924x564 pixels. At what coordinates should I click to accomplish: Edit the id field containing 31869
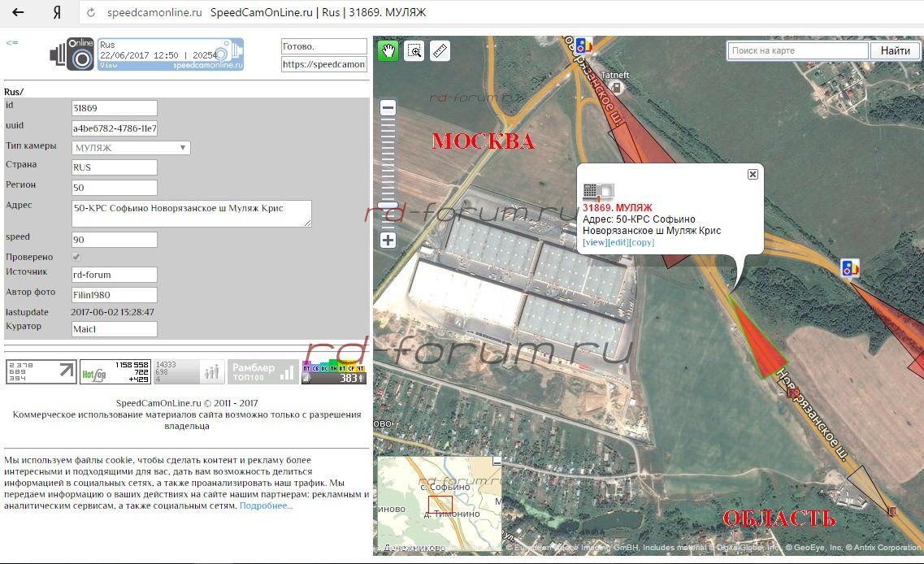115,108
